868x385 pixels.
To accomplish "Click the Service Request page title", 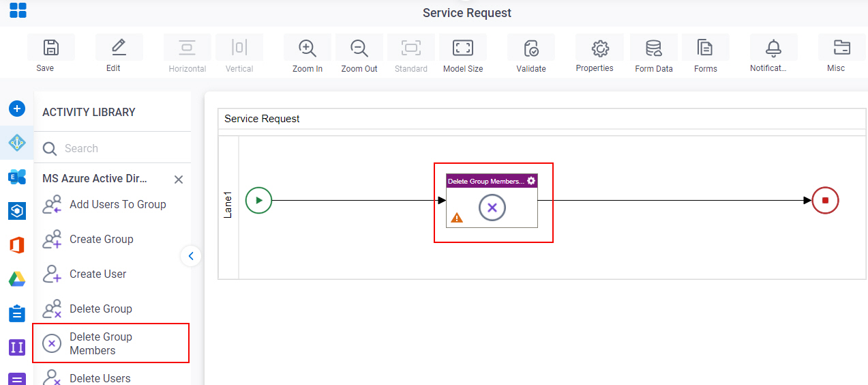I will (467, 13).
